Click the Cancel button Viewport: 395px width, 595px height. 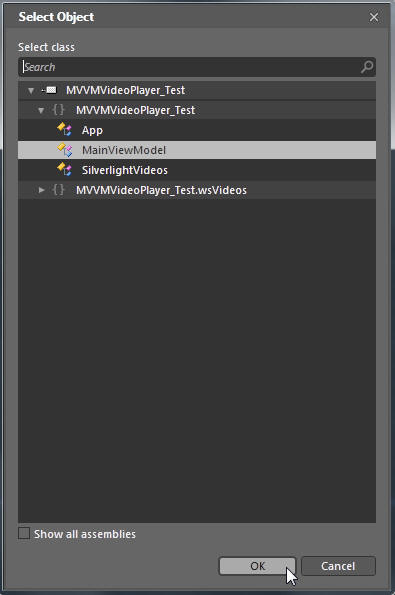[338, 566]
